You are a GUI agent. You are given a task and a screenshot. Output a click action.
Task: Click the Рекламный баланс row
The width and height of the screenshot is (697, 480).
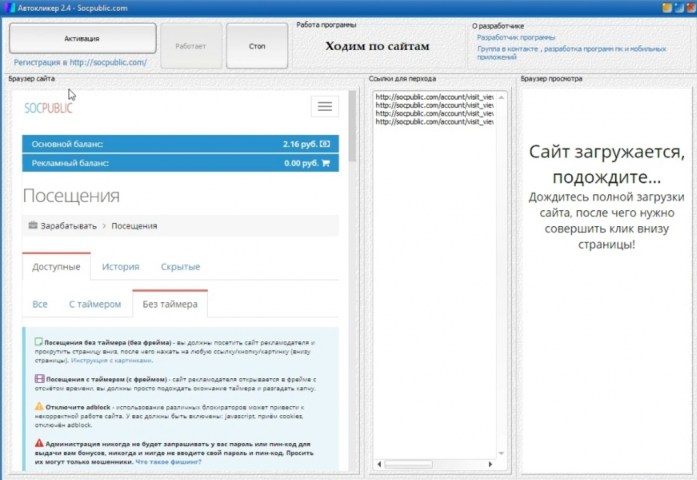coord(180,163)
